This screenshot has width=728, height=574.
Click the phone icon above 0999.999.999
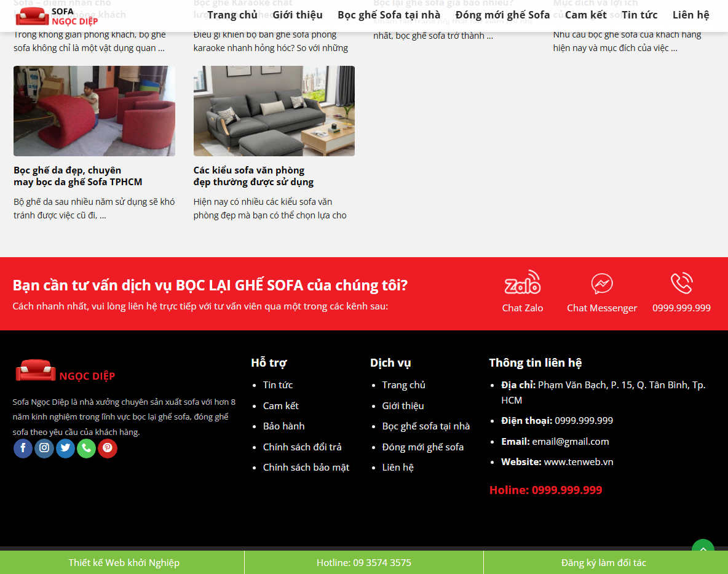point(681,284)
